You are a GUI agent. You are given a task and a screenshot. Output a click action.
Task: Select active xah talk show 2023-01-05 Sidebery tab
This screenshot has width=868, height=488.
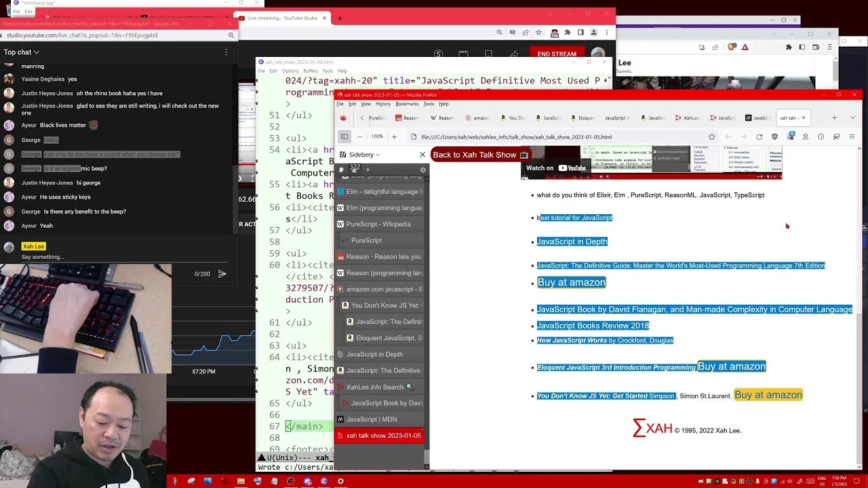378,436
